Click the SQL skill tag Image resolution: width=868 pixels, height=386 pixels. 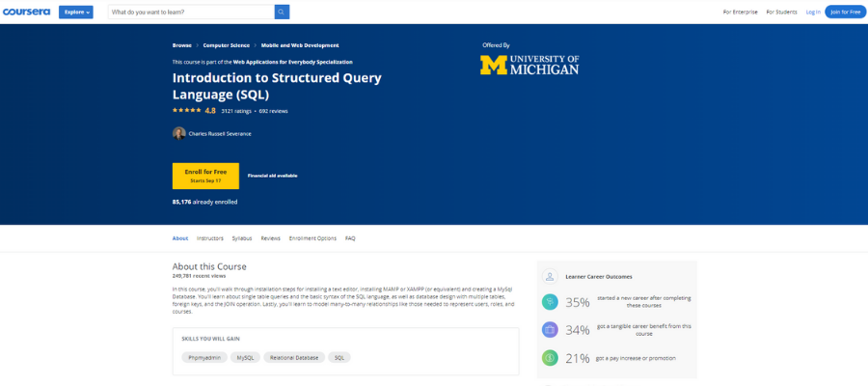point(339,358)
